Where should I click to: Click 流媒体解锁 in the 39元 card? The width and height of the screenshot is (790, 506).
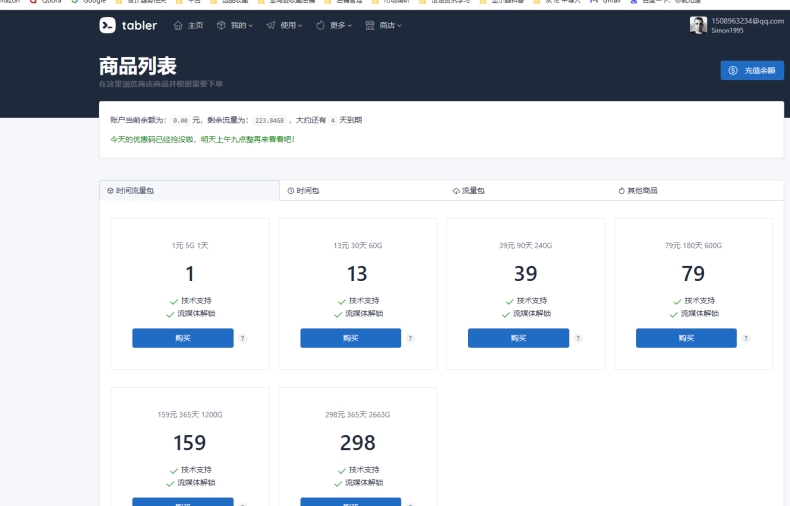point(532,313)
